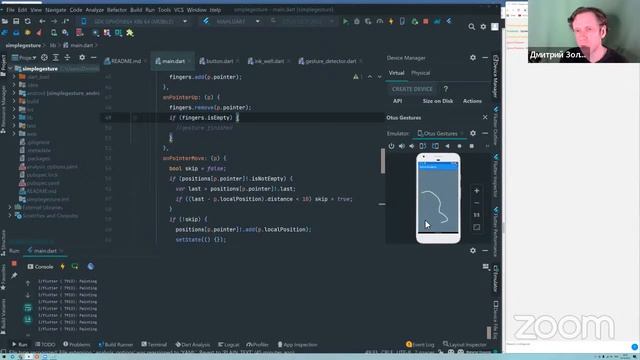Image resolution: width=640 pixels, height=360 pixels.
Task: Open IDE settings gear in main toolbar
Action: pyautogui.click(x=483, y=27)
